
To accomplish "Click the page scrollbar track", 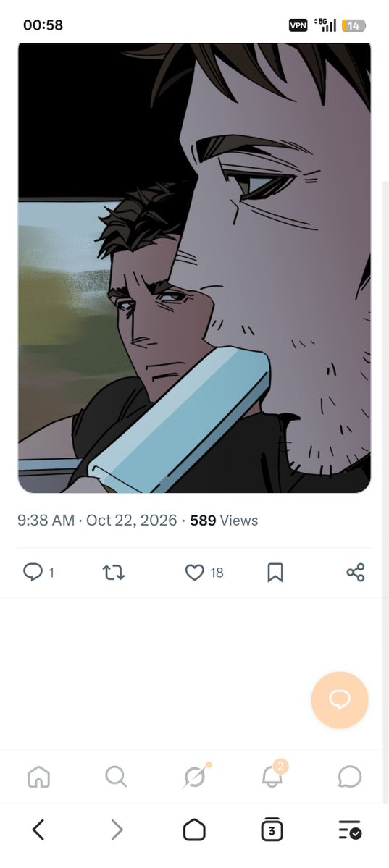I will tap(385, 492).
